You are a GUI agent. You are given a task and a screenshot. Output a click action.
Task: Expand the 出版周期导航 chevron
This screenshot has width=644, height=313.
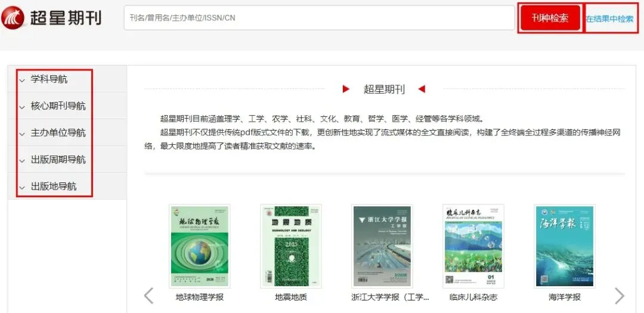[x=22, y=161]
